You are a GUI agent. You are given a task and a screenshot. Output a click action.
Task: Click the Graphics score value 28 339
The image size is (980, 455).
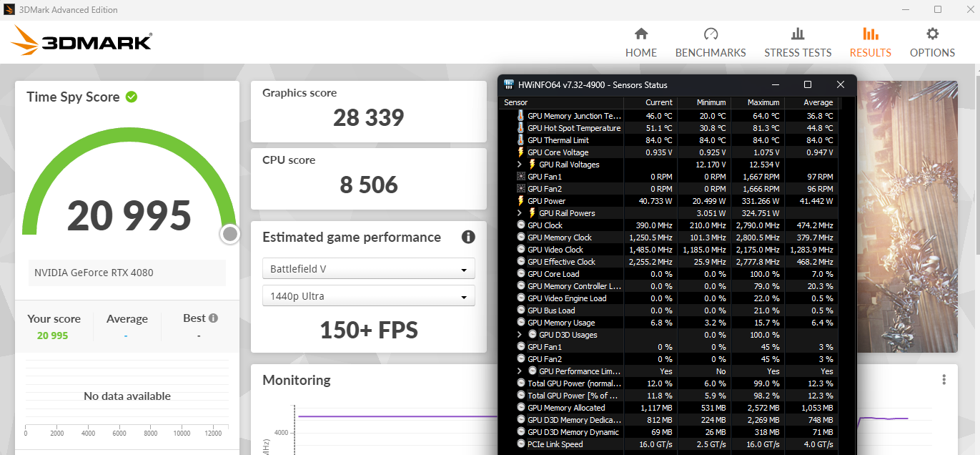pyautogui.click(x=369, y=117)
